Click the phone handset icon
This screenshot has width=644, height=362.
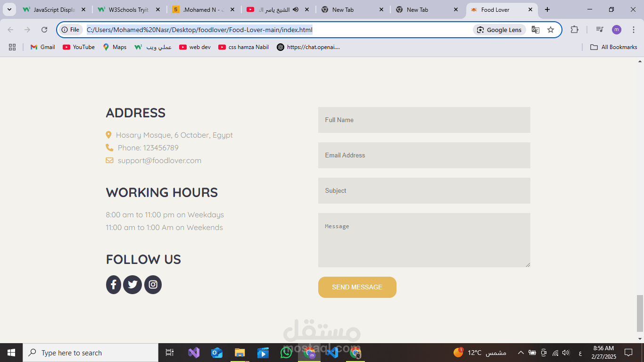(109, 148)
